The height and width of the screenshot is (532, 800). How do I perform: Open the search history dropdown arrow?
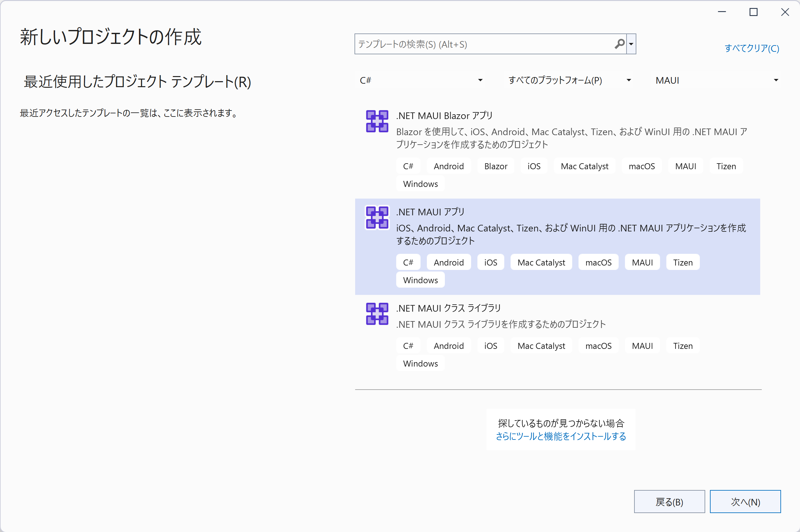(631, 44)
